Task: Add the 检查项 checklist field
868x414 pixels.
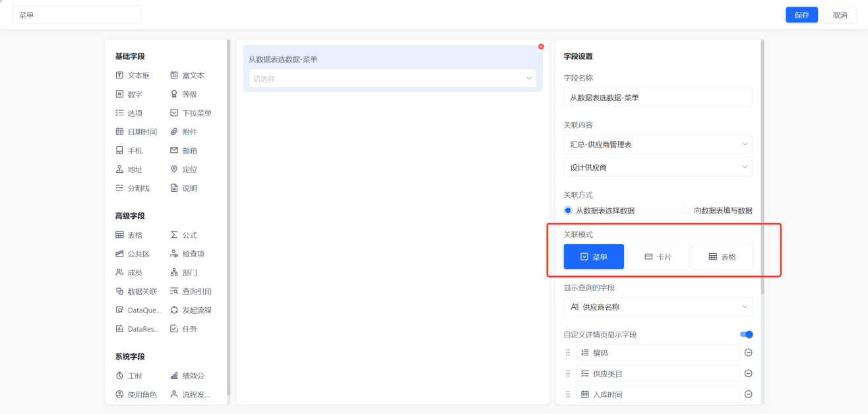Action: pyautogui.click(x=187, y=254)
